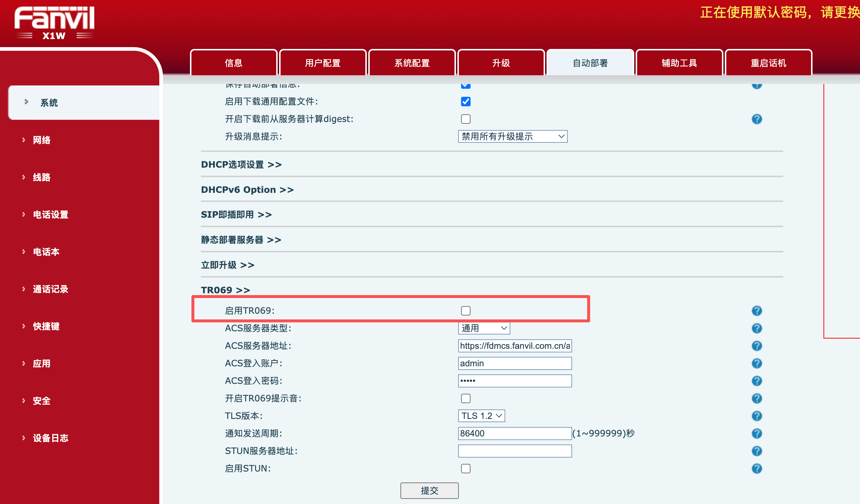
Task: Open ACS服务器类型 dropdown showing 通用
Action: tap(484, 328)
